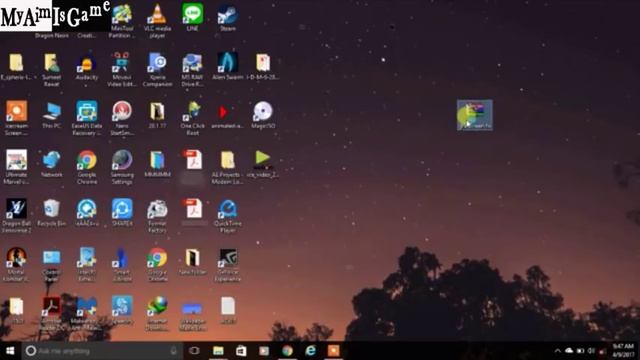The image size is (640, 360).
Task: Open the Steam shortcut
Action: point(227,17)
